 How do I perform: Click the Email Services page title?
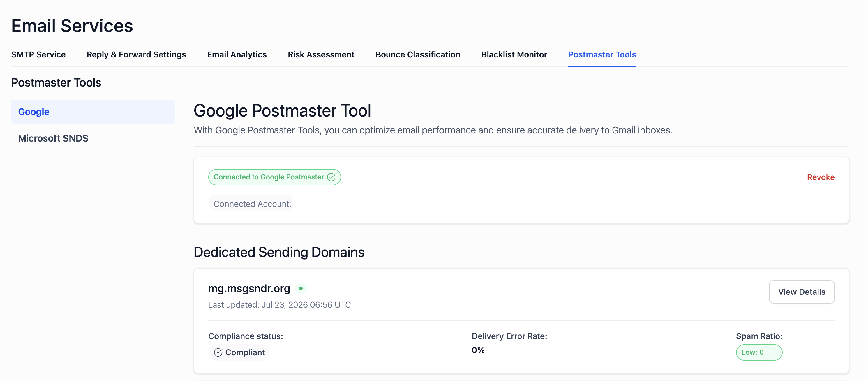coord(72,26)
